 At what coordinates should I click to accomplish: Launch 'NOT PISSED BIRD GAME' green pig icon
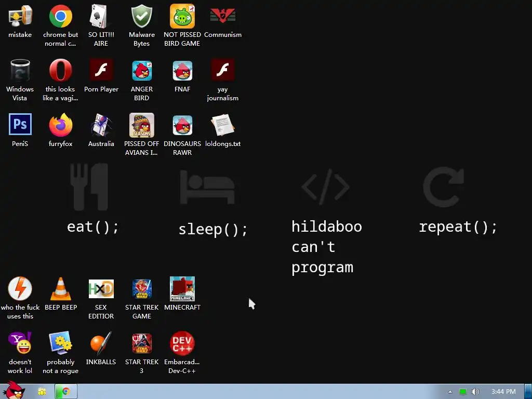182,16
